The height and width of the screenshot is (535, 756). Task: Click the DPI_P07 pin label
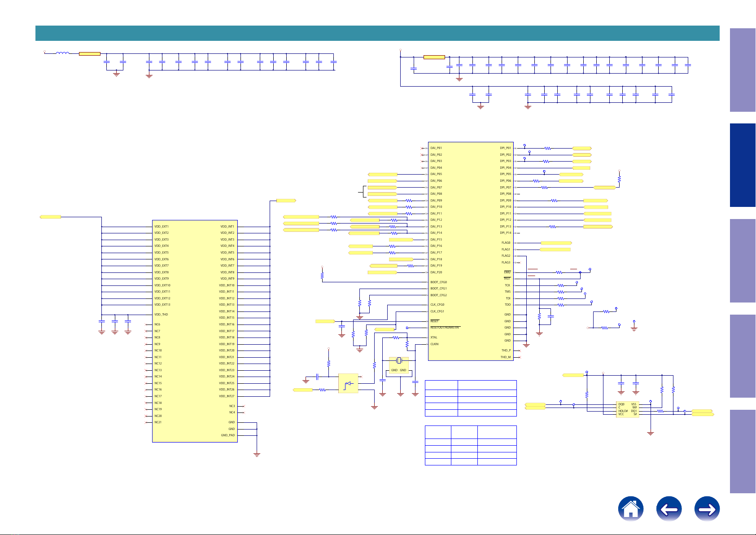point(506,188)
